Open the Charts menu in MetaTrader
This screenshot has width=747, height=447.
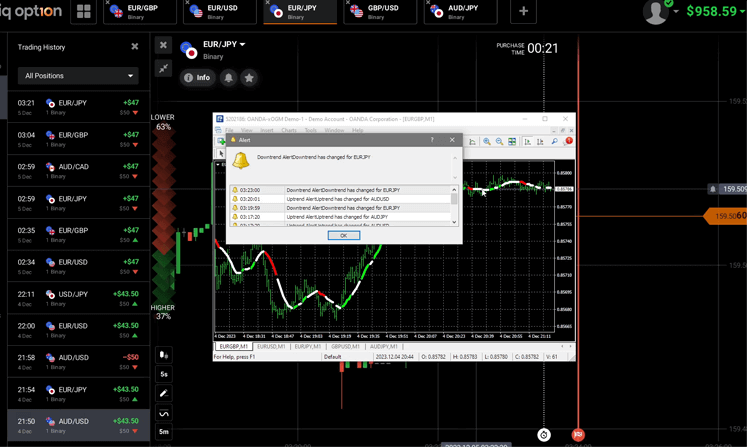(289, 130)
